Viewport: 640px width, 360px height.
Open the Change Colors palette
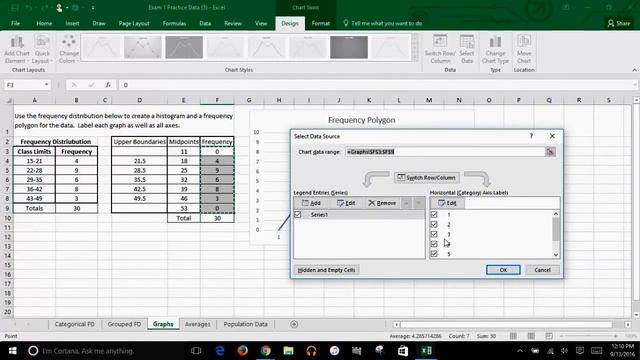coord(69,49)
